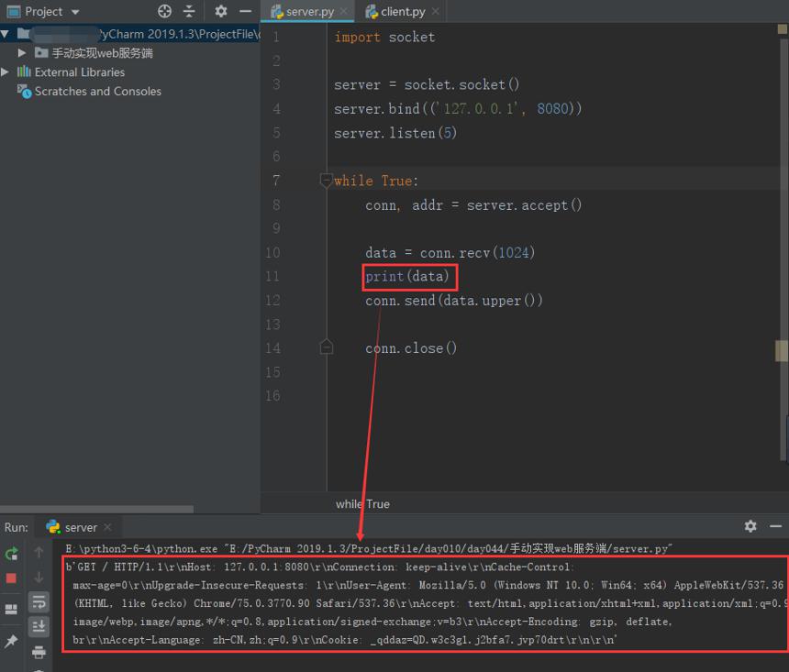Toggle soft-wrap in the Run console

(39, 601)
